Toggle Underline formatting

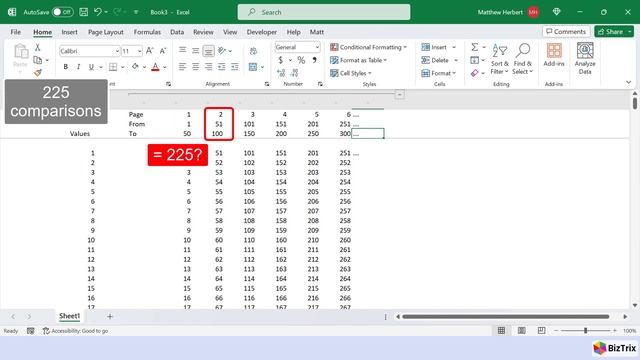(91, 67)
